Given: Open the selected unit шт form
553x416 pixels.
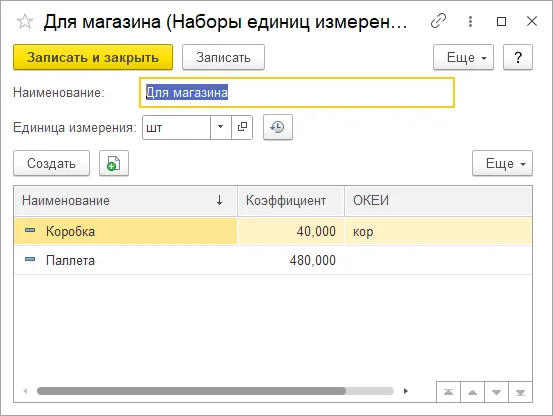Looking at the screenshot, I should 242,127.
